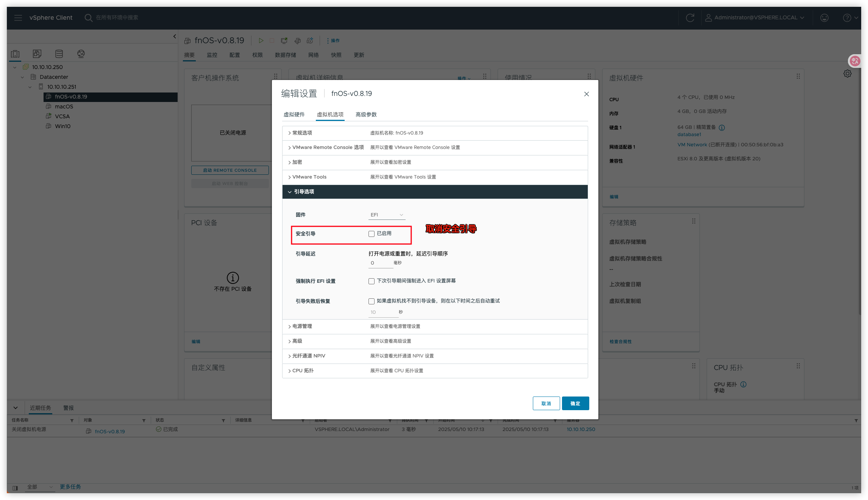The image size is (868, 500).
Task: Open the Monitor tab for the VM
Action: 212,55
